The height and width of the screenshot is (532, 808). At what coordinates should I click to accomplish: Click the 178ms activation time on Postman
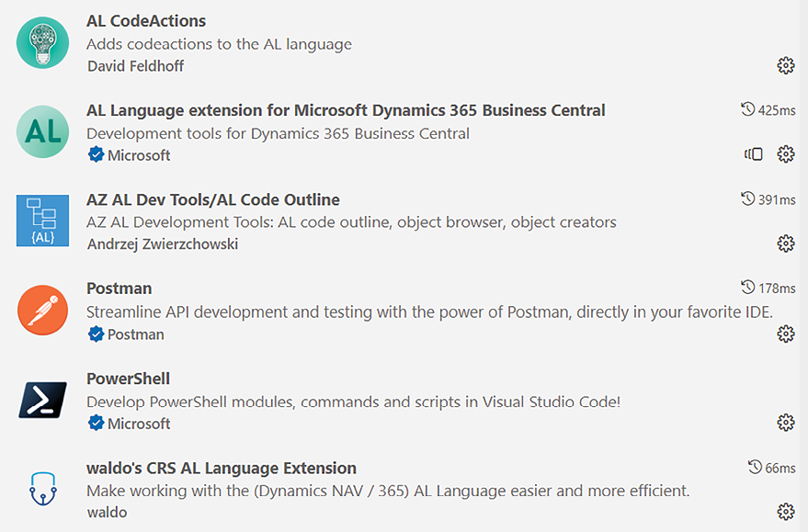[x=768, y=288]
